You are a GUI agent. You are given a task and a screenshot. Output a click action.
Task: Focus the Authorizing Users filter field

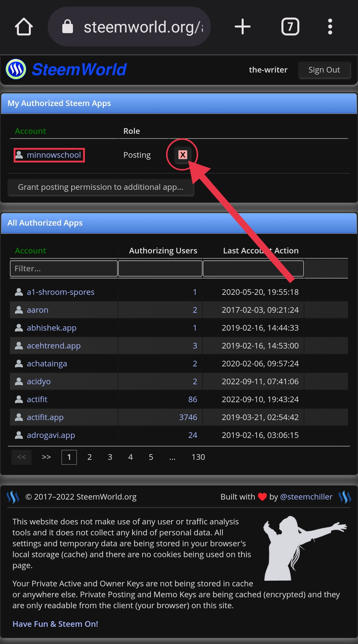[x=160, y=268]
